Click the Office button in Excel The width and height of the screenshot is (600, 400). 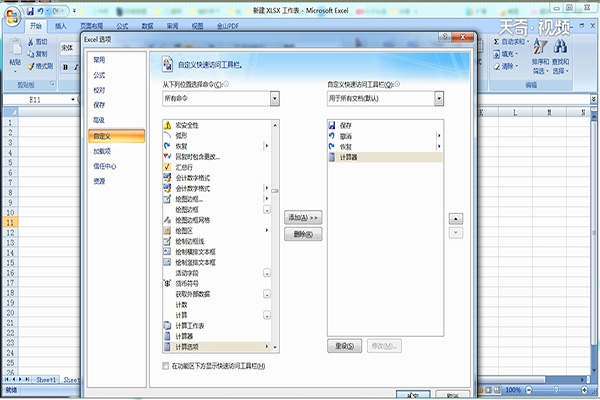pos(13,16)
